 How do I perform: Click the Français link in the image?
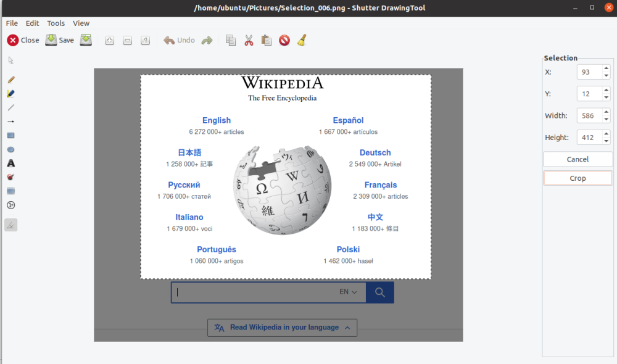point(381,185)
